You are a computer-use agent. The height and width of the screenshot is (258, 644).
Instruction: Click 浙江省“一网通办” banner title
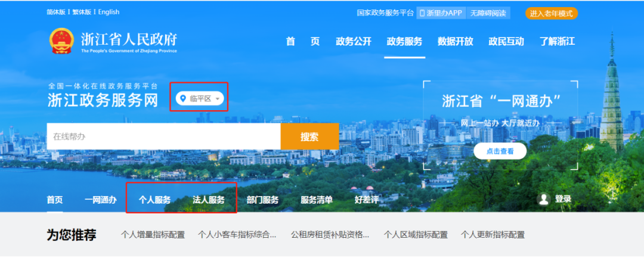click(501, 101)
